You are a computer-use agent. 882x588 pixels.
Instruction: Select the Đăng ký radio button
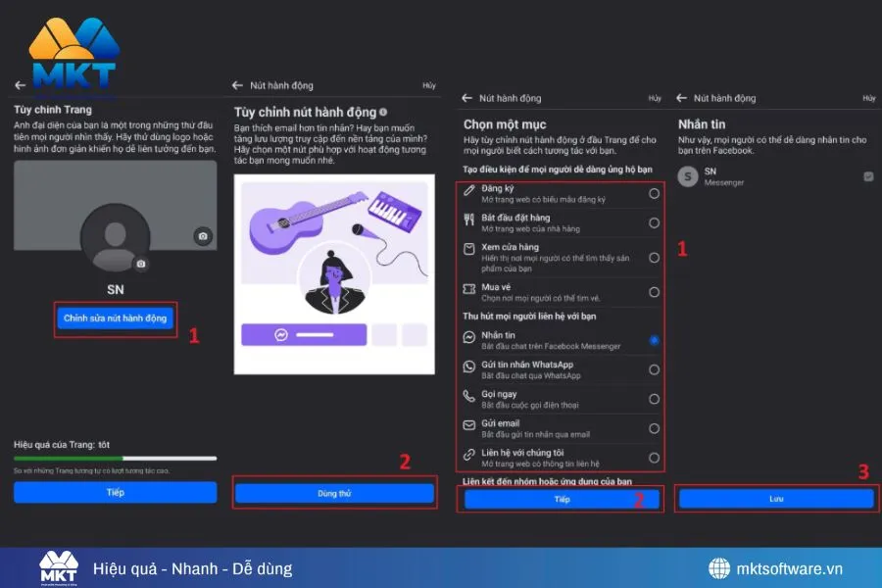654,193
